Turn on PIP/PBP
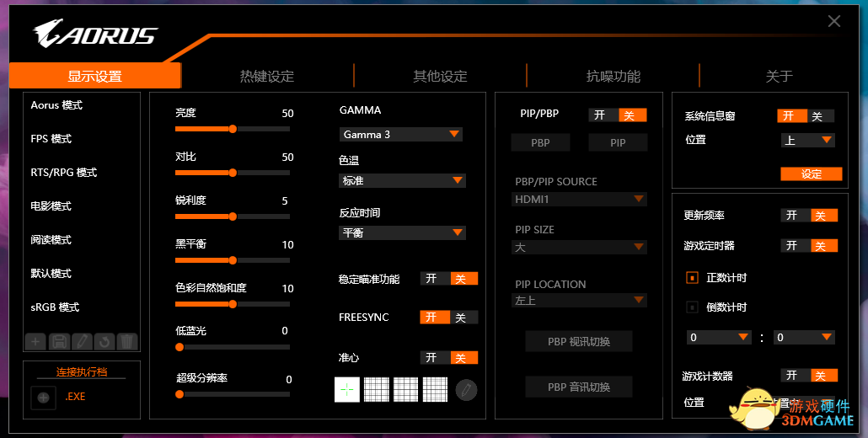This screenshot has width=868, height=438. pyautogui.click(x=603, y=115)
